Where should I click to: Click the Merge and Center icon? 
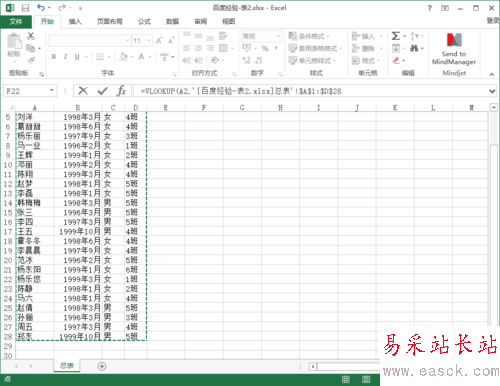pos(223,48)
